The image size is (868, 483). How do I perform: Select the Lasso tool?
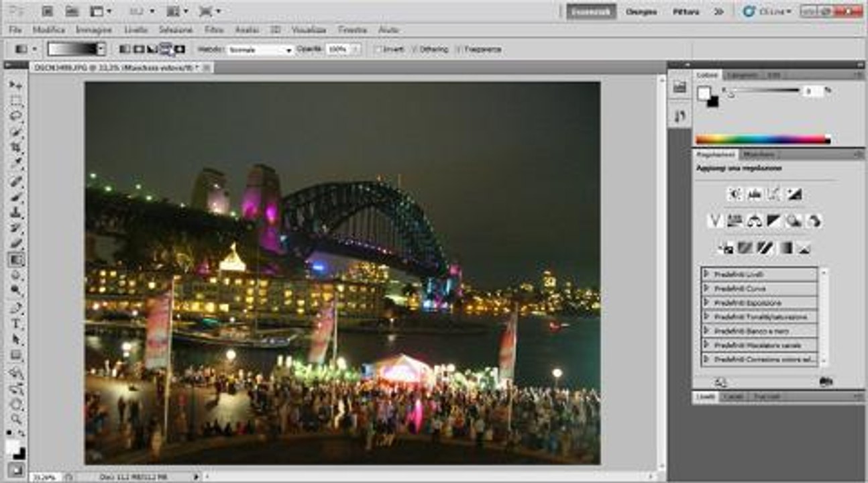(16, 115)
